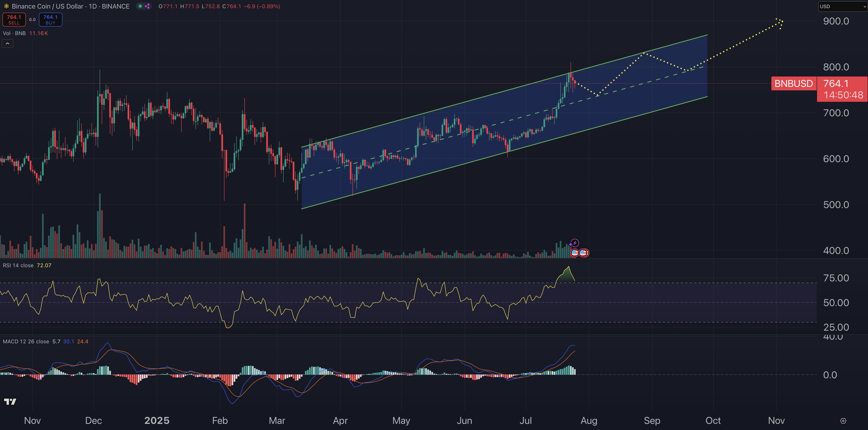The width and height of the screenshot is (868, 430).
Task: Click the Sep label on the time axis
Action: point(652,421)
